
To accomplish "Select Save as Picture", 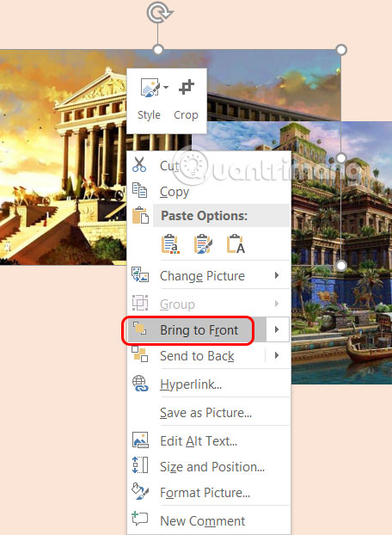I will tap(205, 413).
